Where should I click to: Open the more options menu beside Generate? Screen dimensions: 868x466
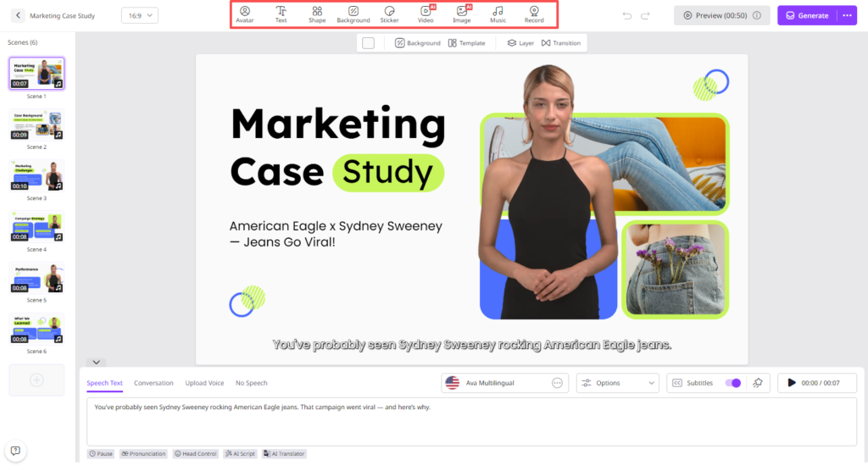click(847, 15)
